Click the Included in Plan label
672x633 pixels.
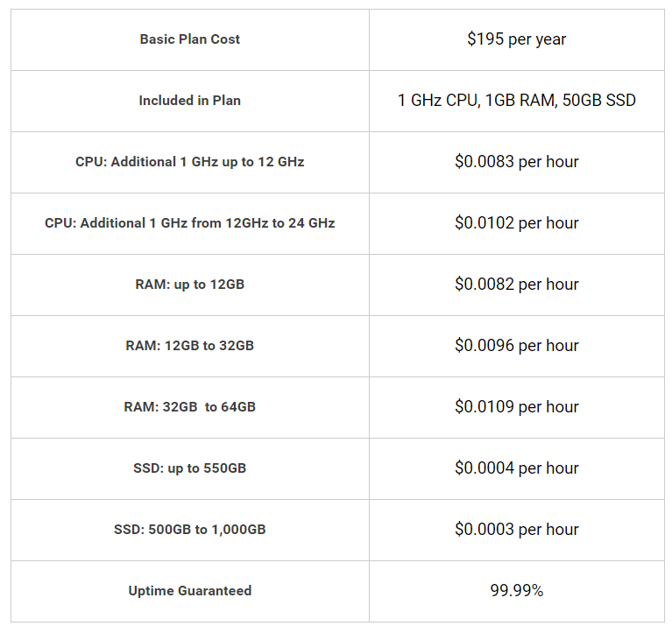click(190, 101)
